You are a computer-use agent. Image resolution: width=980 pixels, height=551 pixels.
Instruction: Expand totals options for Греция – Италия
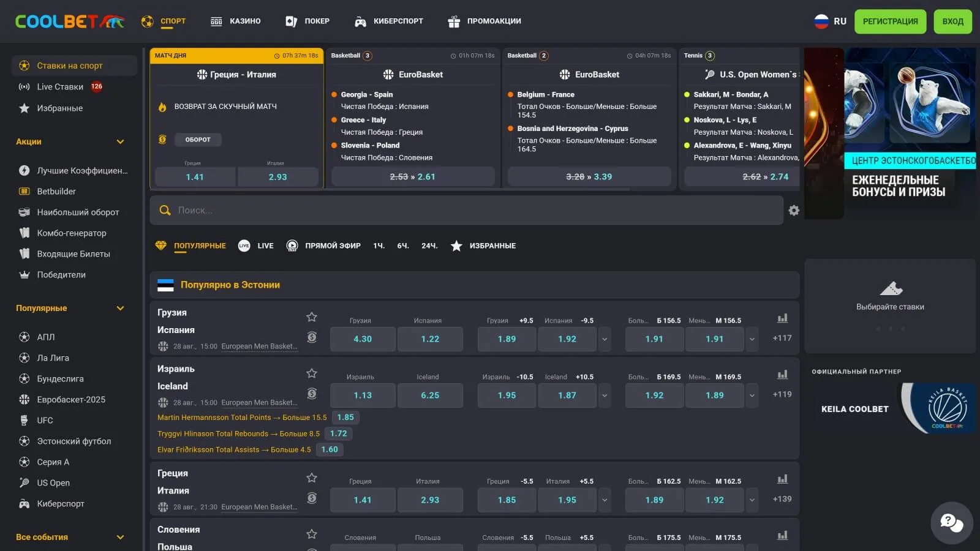pyautogui.click(x=752, y=500)
